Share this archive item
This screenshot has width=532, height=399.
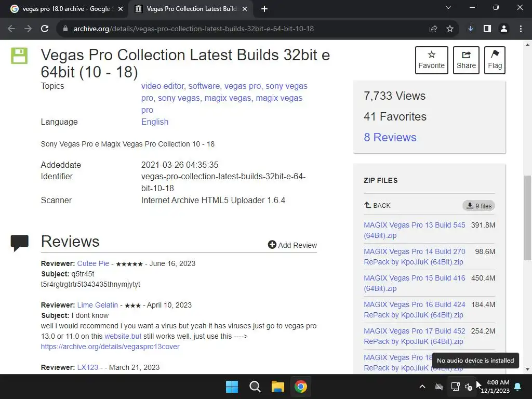pyautogui.click(x=466, y=60)
